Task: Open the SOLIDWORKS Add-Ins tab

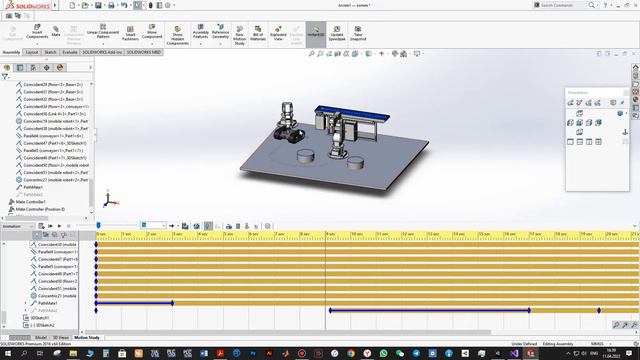Action: [x=102, y=52]
